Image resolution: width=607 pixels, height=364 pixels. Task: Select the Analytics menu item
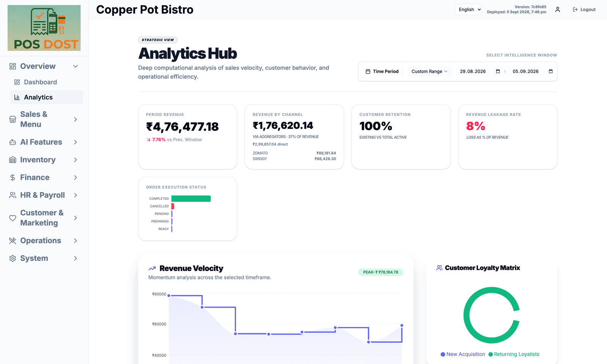(46, 97)
